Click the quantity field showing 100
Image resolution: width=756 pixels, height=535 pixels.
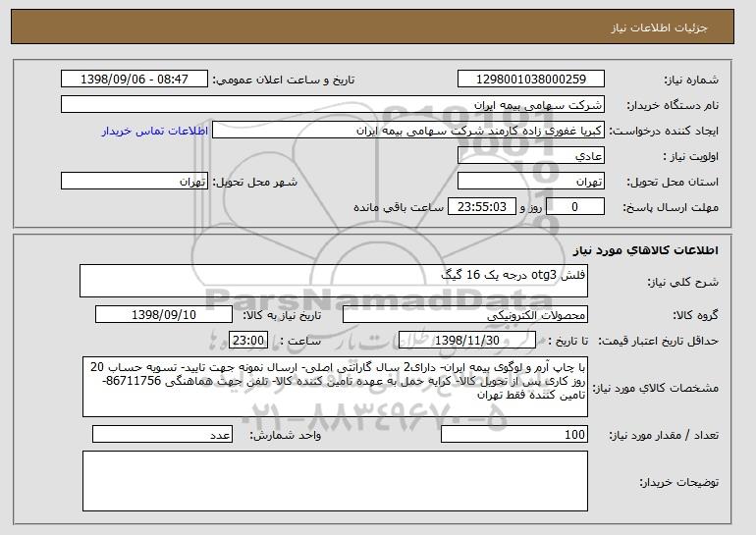pyautogui.click(x=514, y=434)
